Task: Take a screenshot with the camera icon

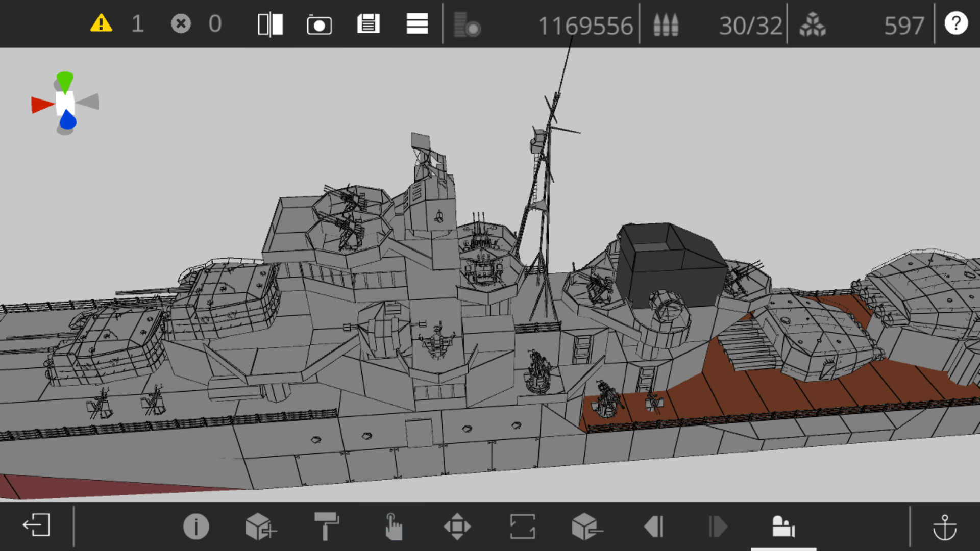Action: tap(319, 24)
